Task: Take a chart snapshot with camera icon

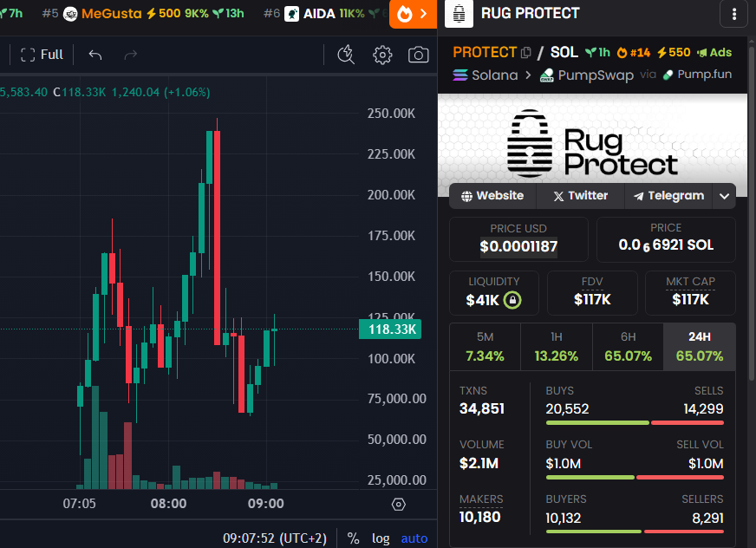Action: click(x=418, y=55)
